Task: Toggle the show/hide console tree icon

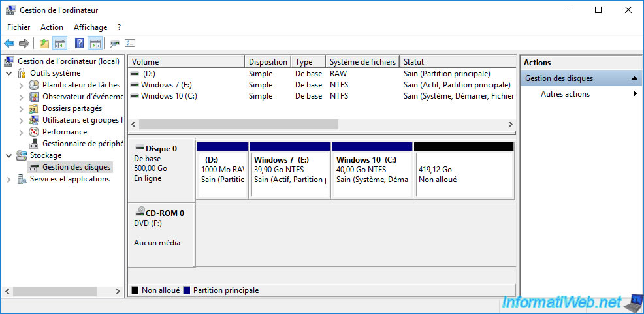Action: (60, 43)
